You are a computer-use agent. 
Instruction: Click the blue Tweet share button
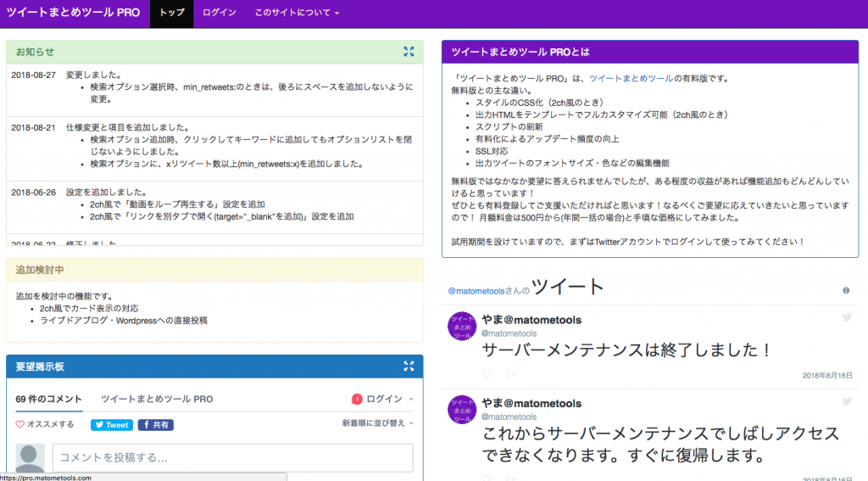click(112, 425)
